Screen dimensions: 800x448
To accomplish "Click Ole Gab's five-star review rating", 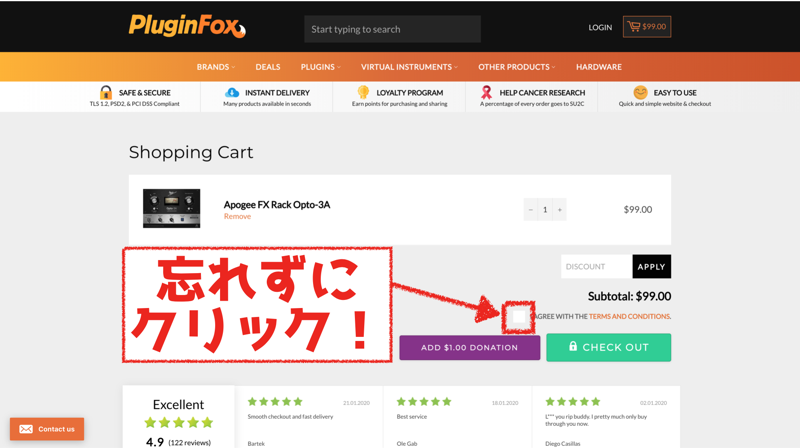I will (x=424, y=402).
